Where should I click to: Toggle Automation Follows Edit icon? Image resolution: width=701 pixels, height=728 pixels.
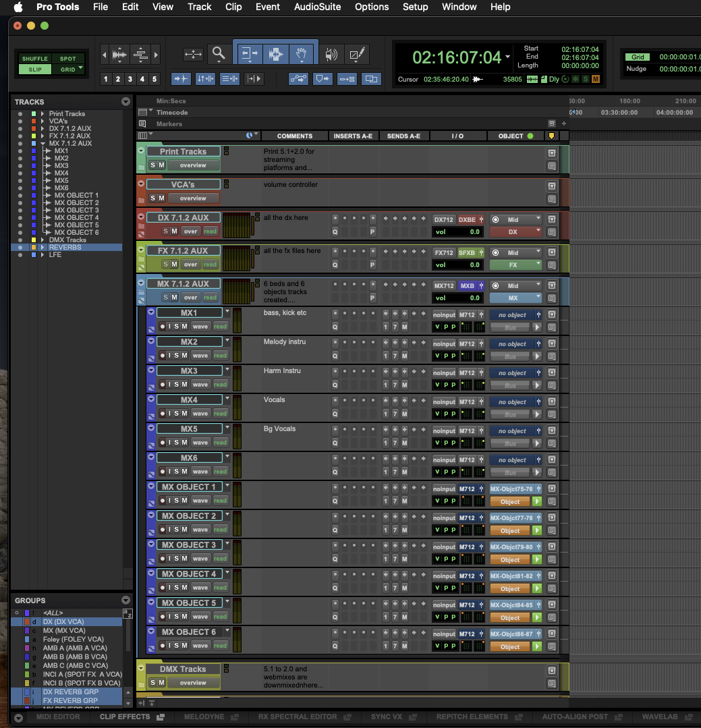(x=298, y=79)
